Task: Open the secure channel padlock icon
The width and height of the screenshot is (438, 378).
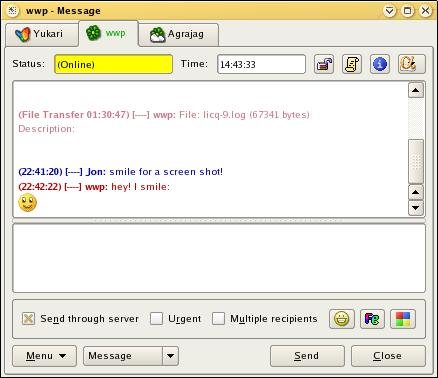Action: (324, 64)
